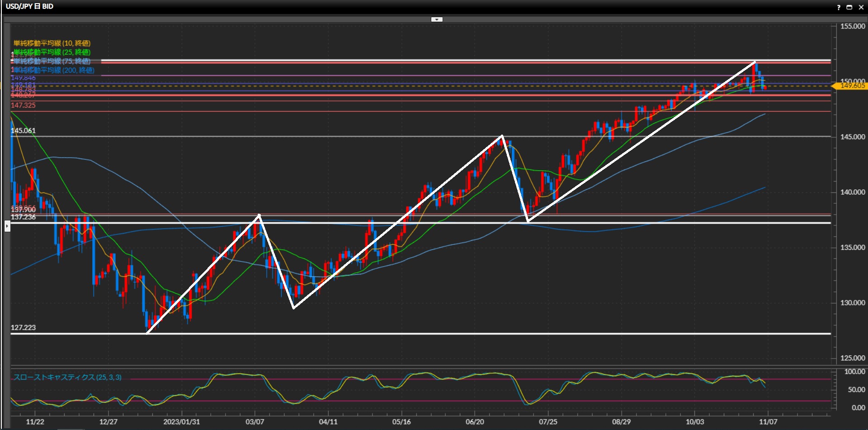Screen dimensions: 868x430
Task: Click the スローストキャスティクス (25, 3, 3) label
Action: click(x=67, y=377)
